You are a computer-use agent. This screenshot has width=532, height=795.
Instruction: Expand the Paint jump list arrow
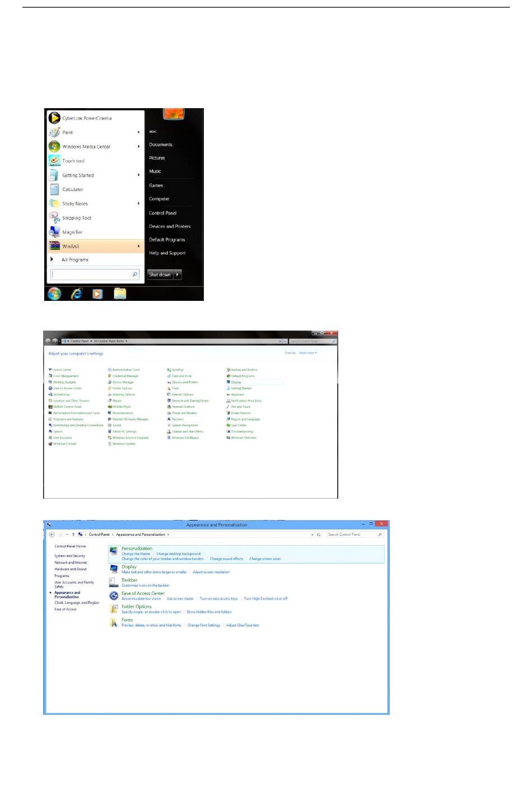(138, 132)
